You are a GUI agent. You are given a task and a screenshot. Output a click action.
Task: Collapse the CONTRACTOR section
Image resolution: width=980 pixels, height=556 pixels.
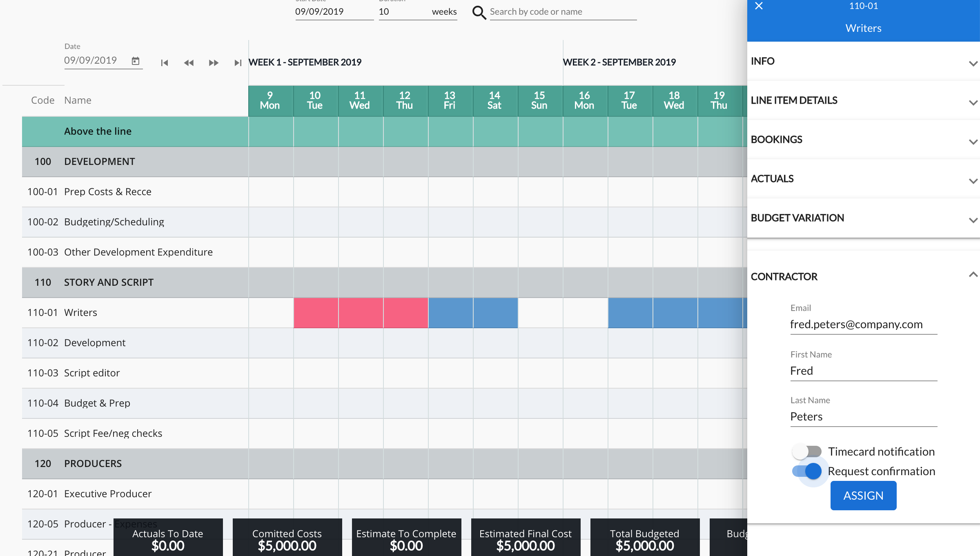tap(973, 275)
